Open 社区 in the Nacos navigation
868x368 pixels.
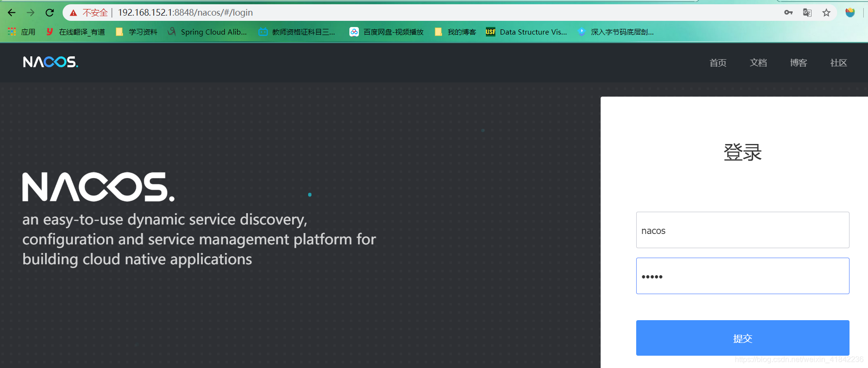839,63
